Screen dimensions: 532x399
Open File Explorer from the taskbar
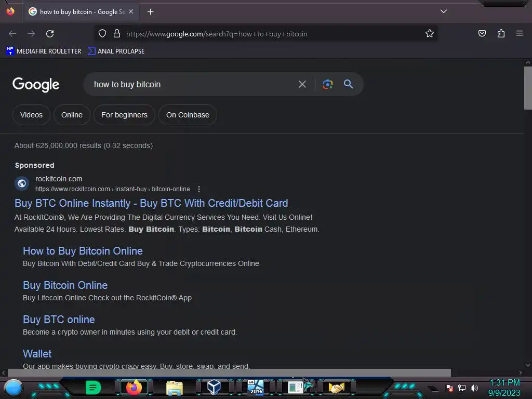pos(175,388)
